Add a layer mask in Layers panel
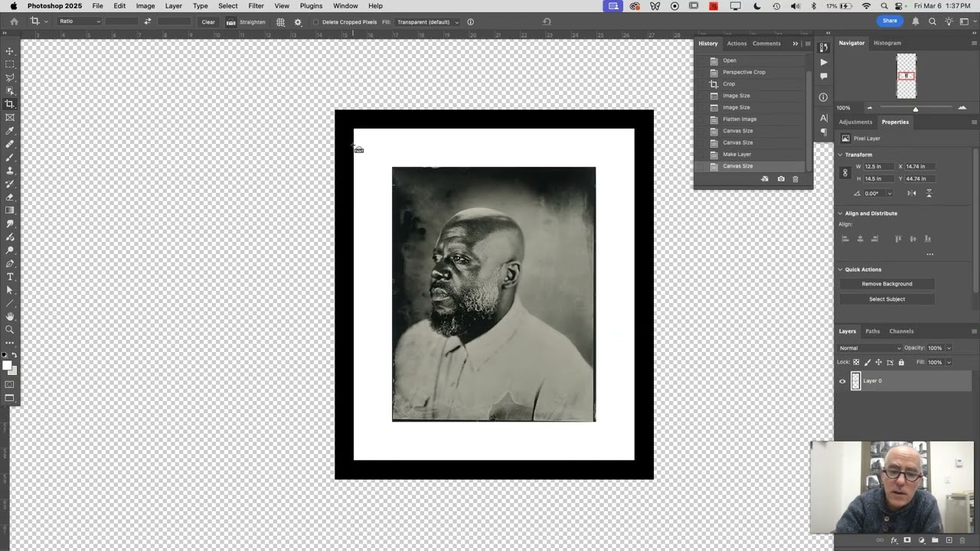 tap(907, 540)
